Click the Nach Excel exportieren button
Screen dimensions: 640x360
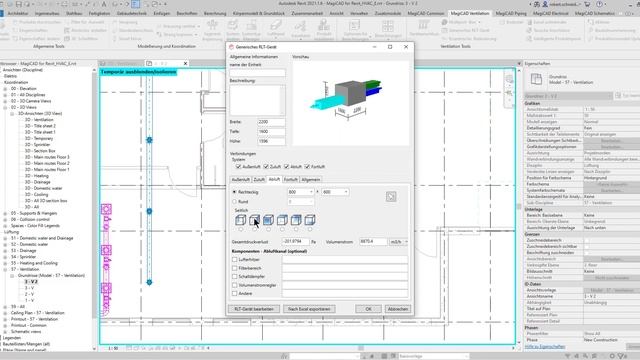click(309, 309)
